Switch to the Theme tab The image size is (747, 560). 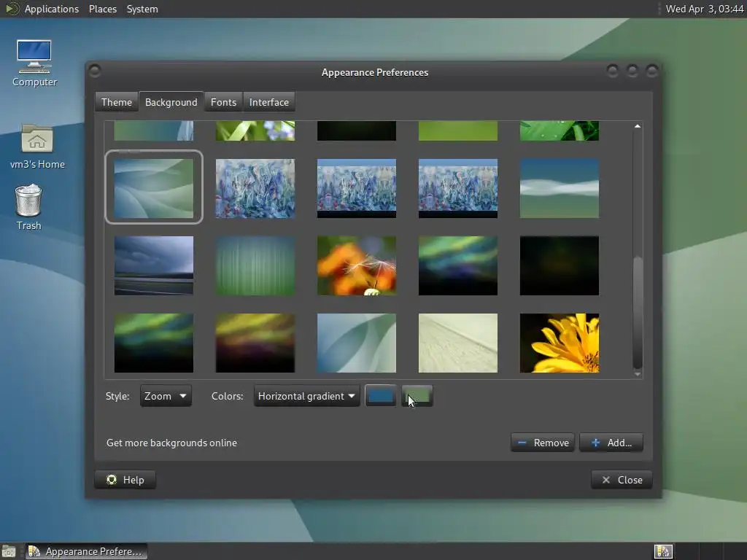[x=117, y=102]
